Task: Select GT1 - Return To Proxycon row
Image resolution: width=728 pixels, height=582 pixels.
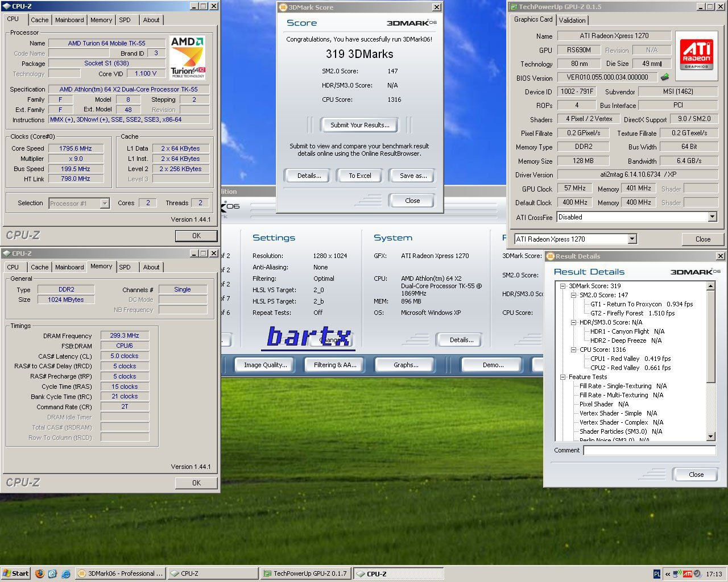Action: [642, 304]
